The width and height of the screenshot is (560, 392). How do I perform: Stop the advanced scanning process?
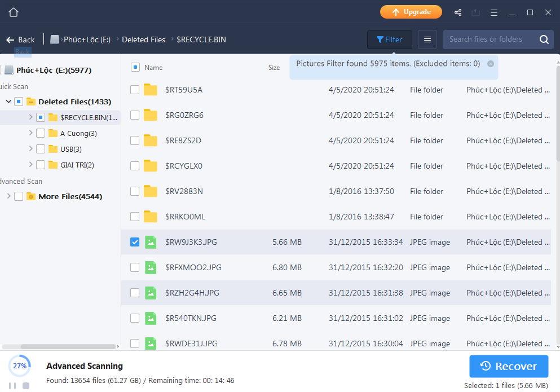(x=26, y=386)
